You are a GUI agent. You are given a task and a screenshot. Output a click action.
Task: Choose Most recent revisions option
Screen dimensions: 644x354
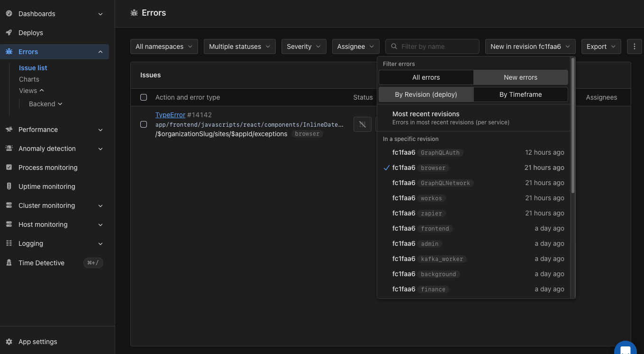tap(473, 118)
